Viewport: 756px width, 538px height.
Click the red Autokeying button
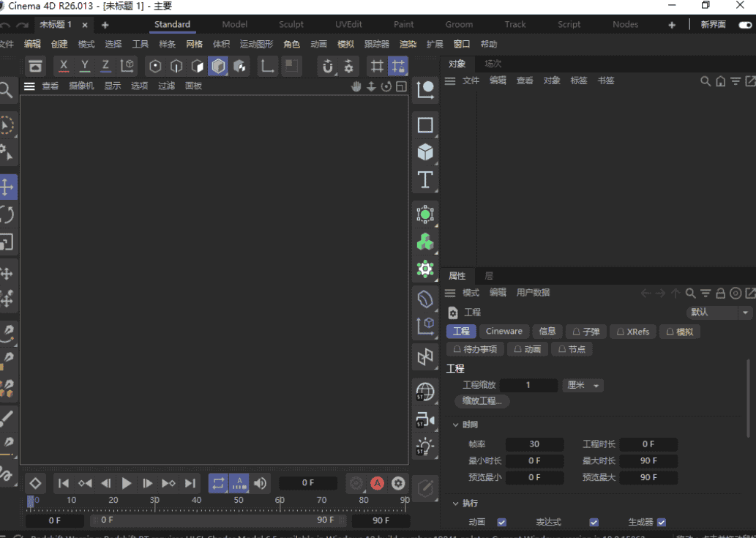[x=377, y=483]
